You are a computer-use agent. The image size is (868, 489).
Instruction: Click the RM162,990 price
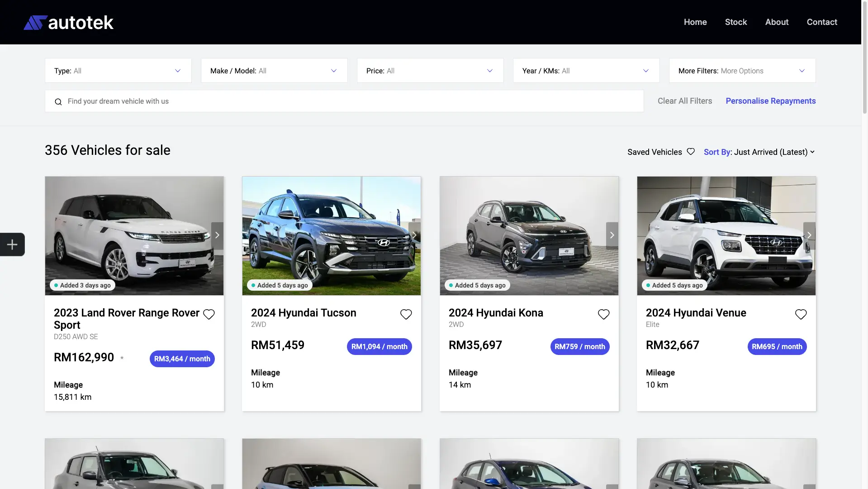coord(84,357)
